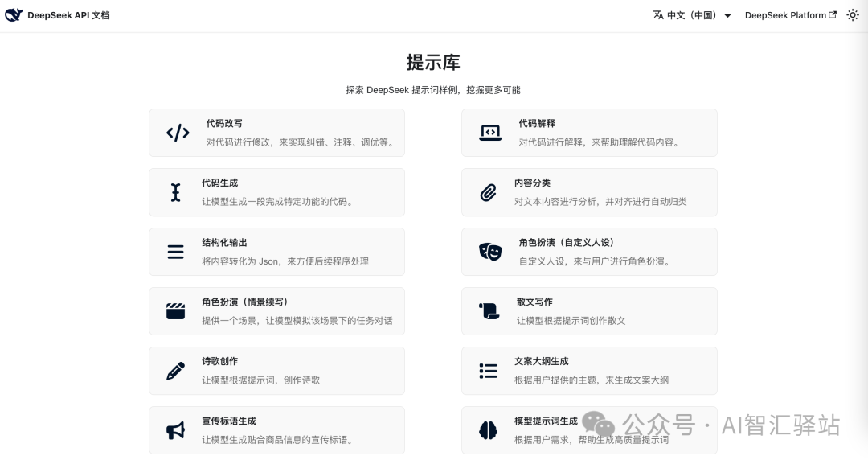Screen dimensions: 868x460
Task: Open the 角色扮演（自定义人设）card title
Action: click(x=567, y=243)
